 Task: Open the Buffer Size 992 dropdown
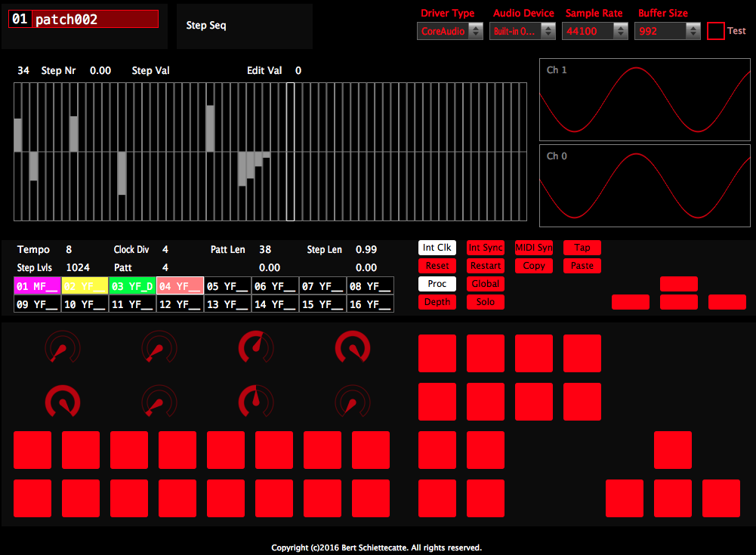[668, 32]
